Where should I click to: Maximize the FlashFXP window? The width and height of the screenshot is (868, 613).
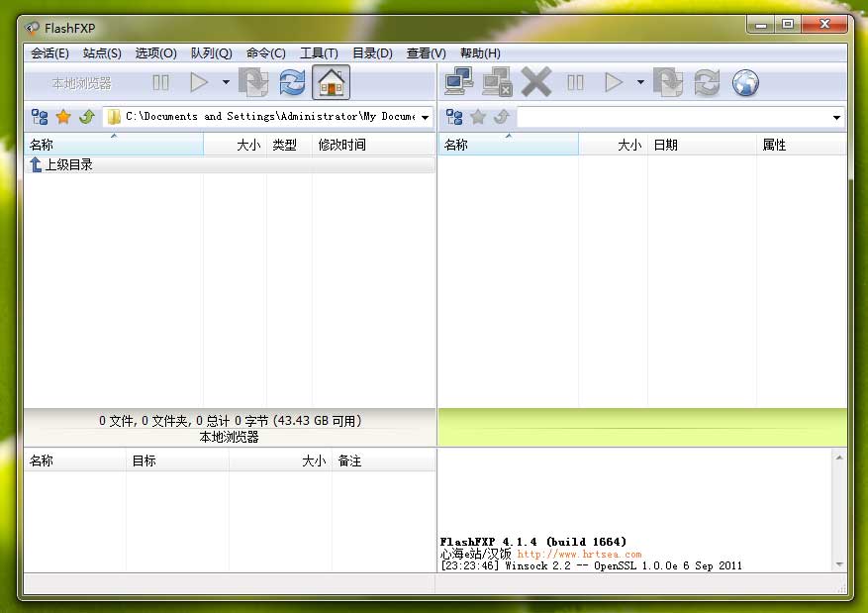pyautogui.click(x=788, y=25)
